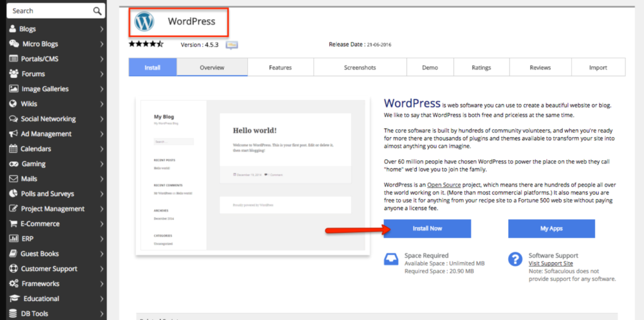
Task: Click the Image Galleries picture icon
Action: pyautogui.click(x=14, y=89)
